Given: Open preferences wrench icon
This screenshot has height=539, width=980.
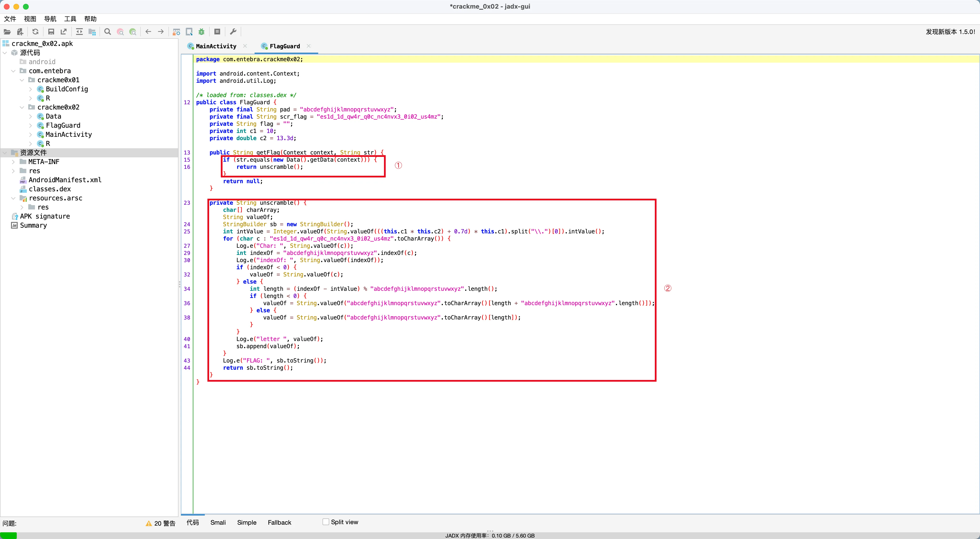Looking at the screenshot, I should pos(233,32).
